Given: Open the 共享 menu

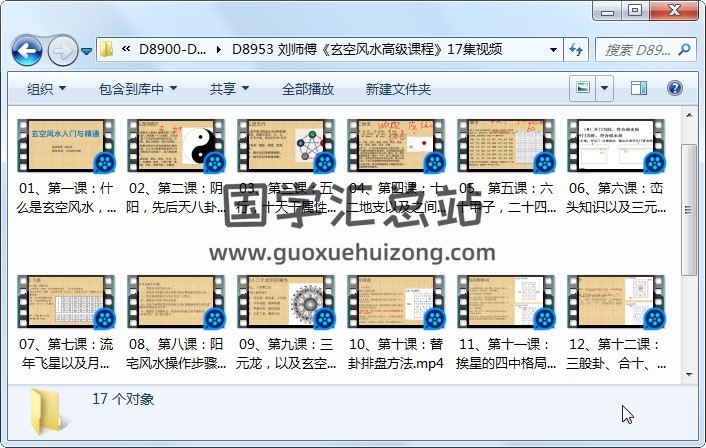Looking at the screenshot, I should click(229, 89).
